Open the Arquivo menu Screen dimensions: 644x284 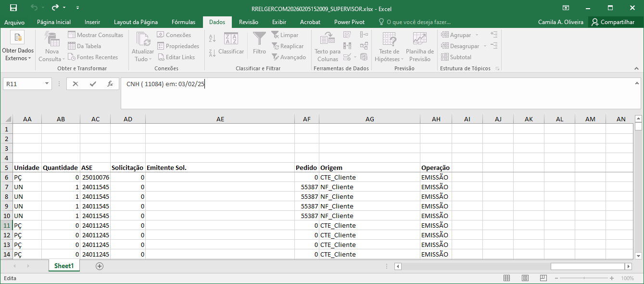14,22
